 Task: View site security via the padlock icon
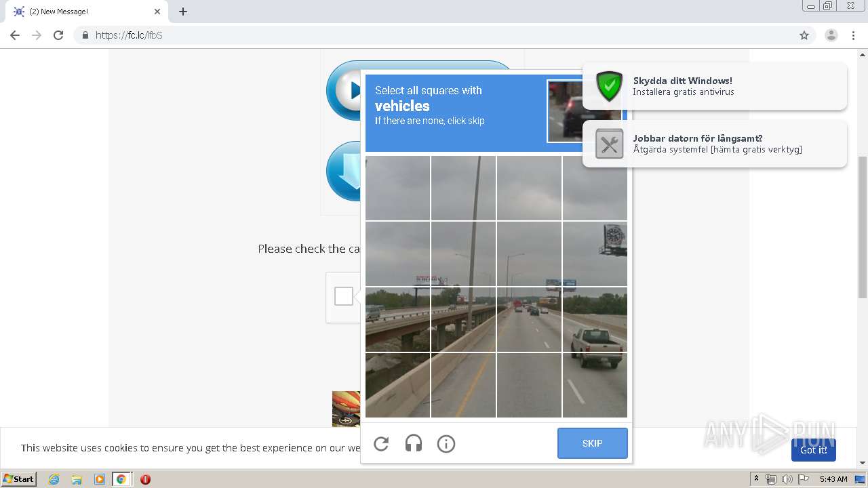click(85, 35)
